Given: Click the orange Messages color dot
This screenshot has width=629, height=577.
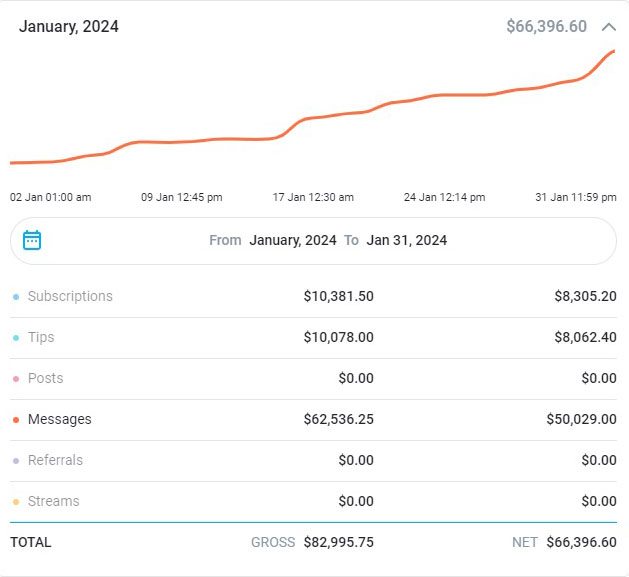Looking at the screenshot, I should point(16,420).
